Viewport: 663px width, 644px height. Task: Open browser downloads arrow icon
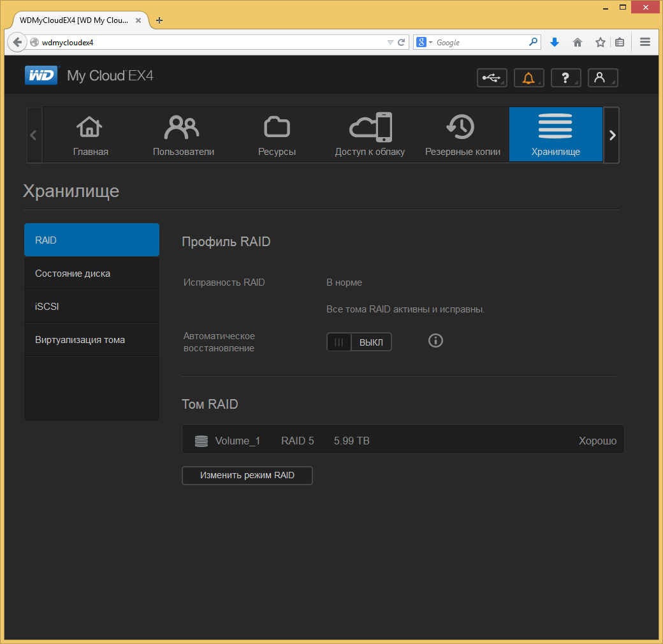(555, 42)
